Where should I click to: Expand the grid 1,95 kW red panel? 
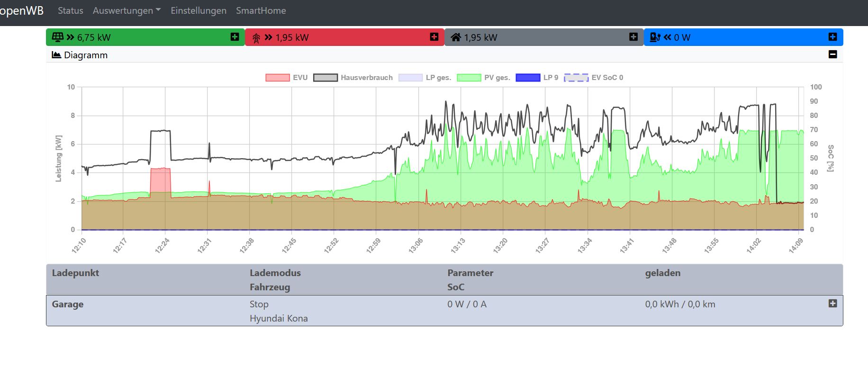(x=434, y=37)
